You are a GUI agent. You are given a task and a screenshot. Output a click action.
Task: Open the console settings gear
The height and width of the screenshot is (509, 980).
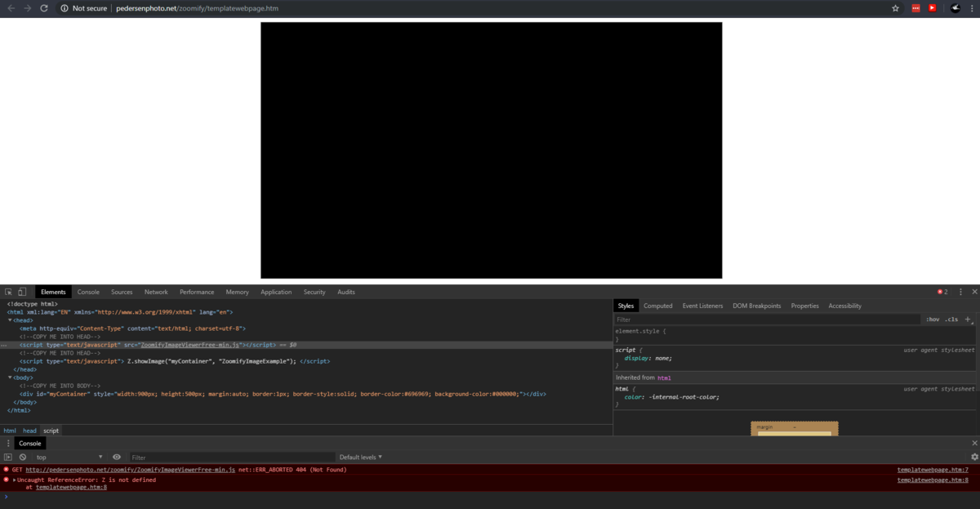973,457
